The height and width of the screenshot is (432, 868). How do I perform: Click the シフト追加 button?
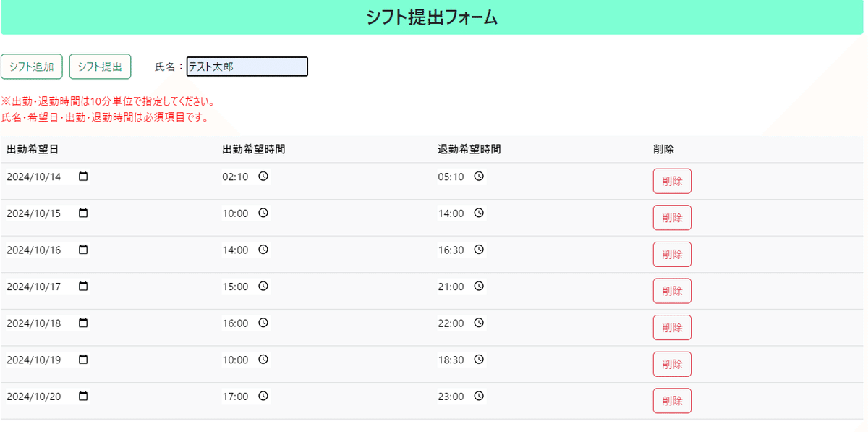(x=32, y=67)
